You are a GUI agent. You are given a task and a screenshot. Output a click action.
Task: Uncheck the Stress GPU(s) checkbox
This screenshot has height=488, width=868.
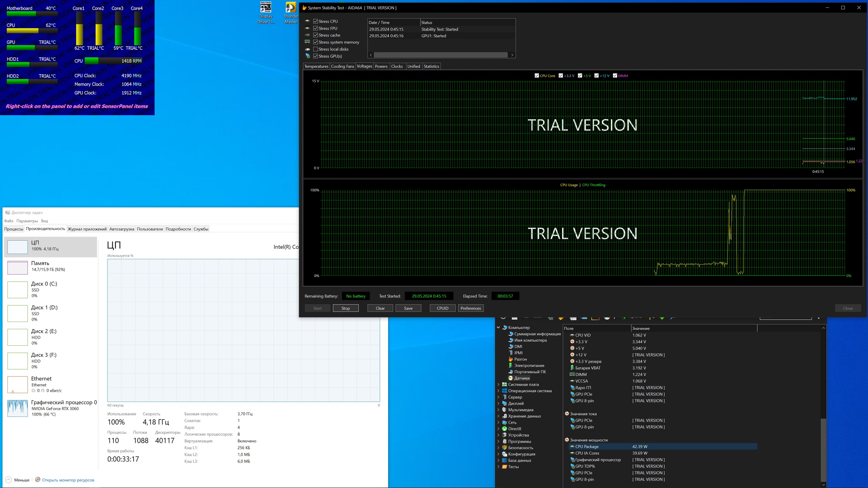316,56
